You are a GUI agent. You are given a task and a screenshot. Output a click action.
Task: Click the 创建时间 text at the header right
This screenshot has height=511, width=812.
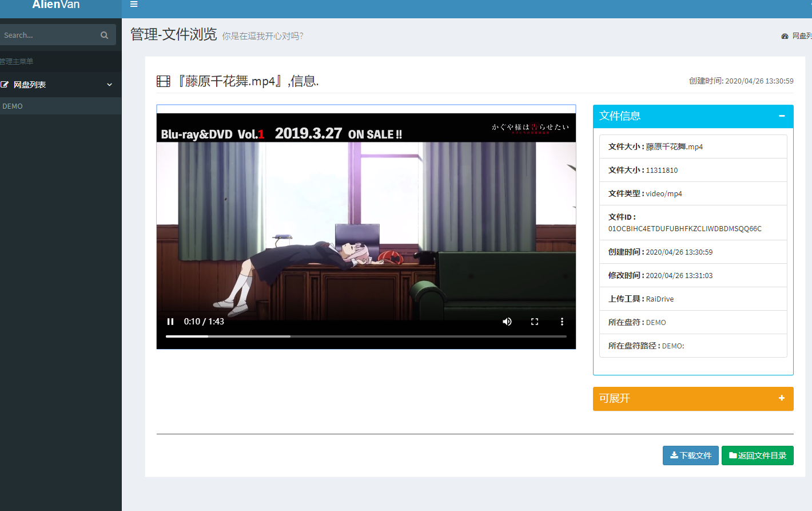click(x=741, y=81)
